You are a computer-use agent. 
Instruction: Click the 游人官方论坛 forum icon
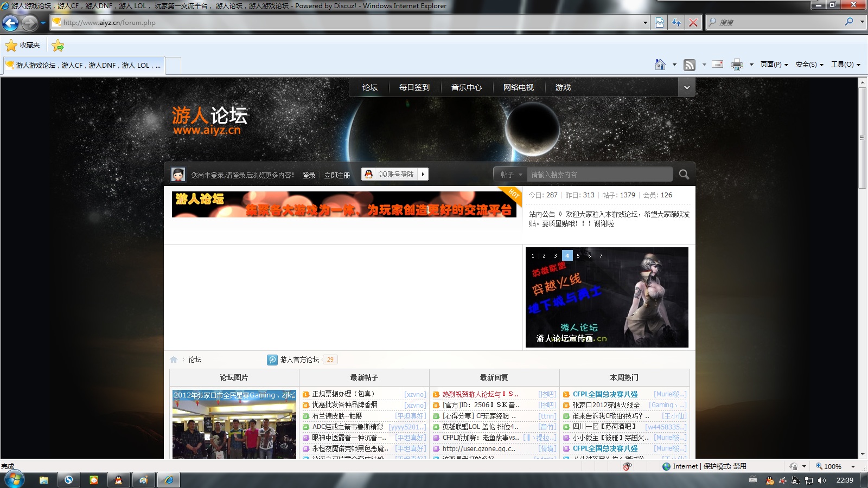[x=272, y=359]
